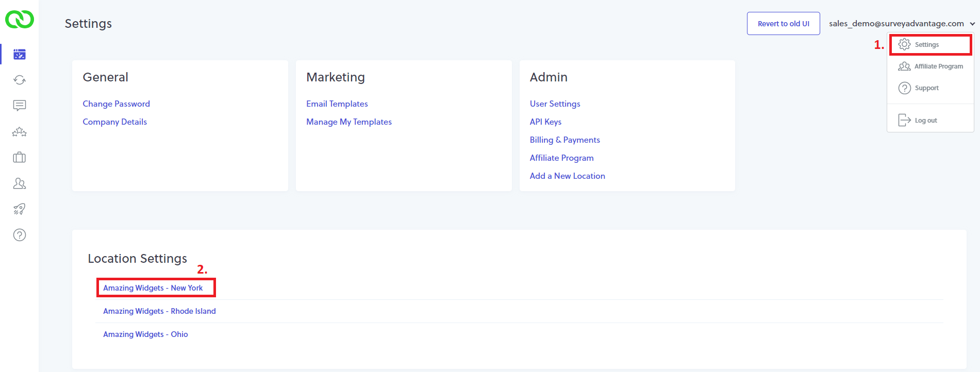Click the Revert to old UI button
This screenshot has height=372, width=980.
pos(783,24)
